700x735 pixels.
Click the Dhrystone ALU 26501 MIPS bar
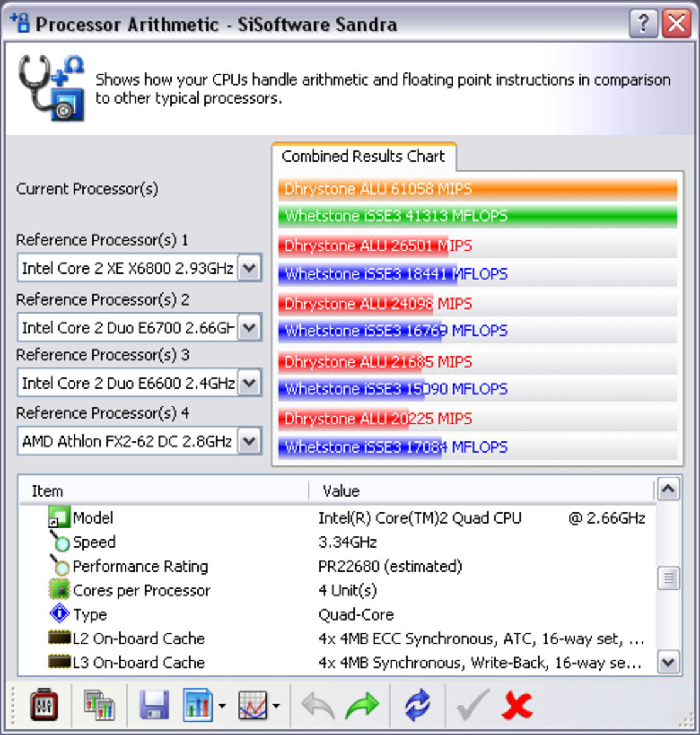[477, 246]
